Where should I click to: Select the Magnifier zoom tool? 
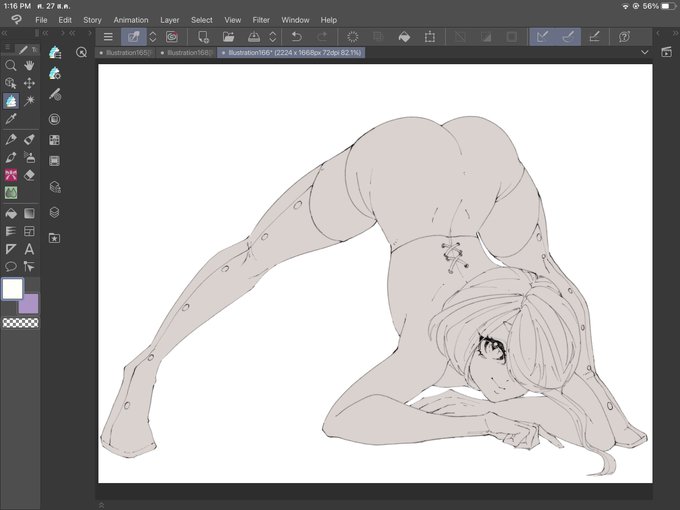point(11,65)
